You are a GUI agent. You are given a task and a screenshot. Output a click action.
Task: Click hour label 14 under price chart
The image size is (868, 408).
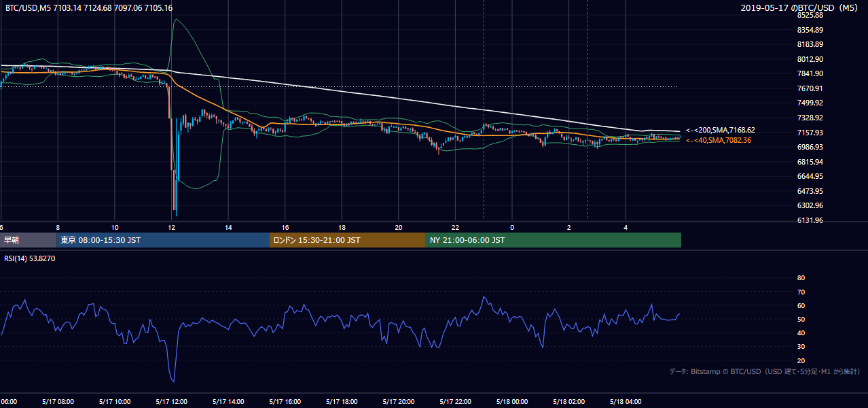[x=228, y=227]
